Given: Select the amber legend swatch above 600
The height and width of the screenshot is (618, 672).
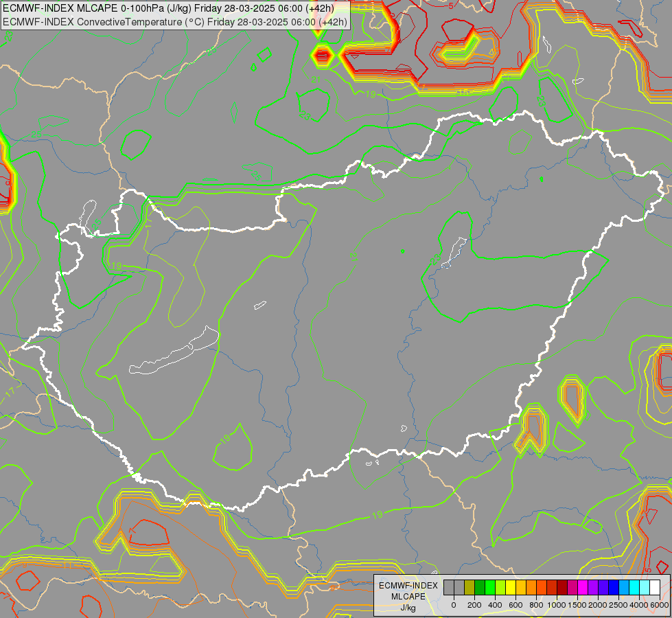Looking at the screenshot, I should coord(521,587).
